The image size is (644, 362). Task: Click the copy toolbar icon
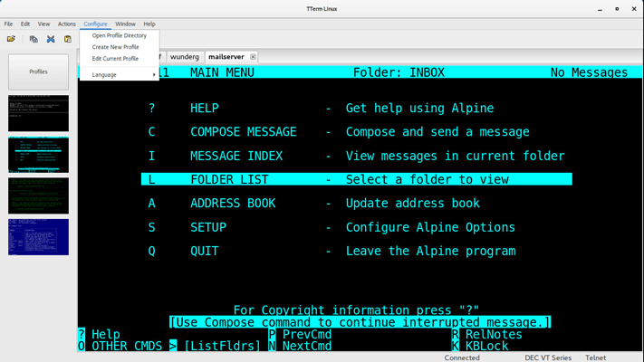tap(34, 39)
